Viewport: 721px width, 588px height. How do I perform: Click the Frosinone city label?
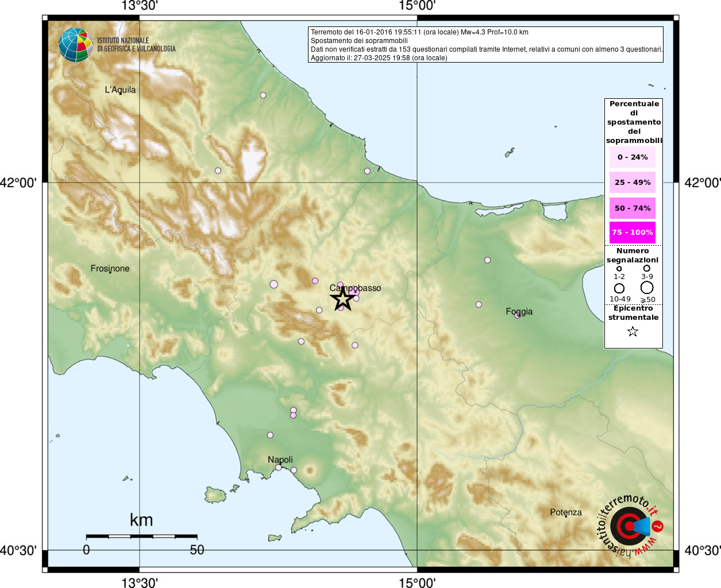tap(110, 268)
